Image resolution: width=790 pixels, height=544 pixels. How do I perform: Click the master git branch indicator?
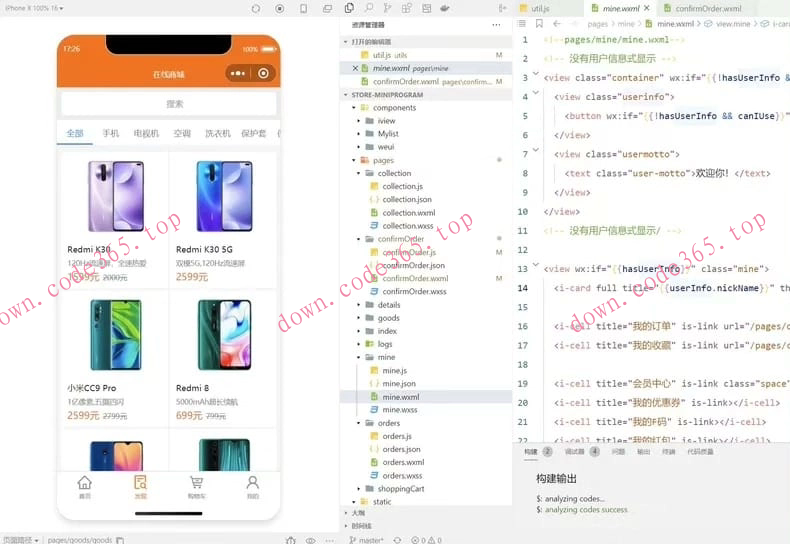pos(366,540)
